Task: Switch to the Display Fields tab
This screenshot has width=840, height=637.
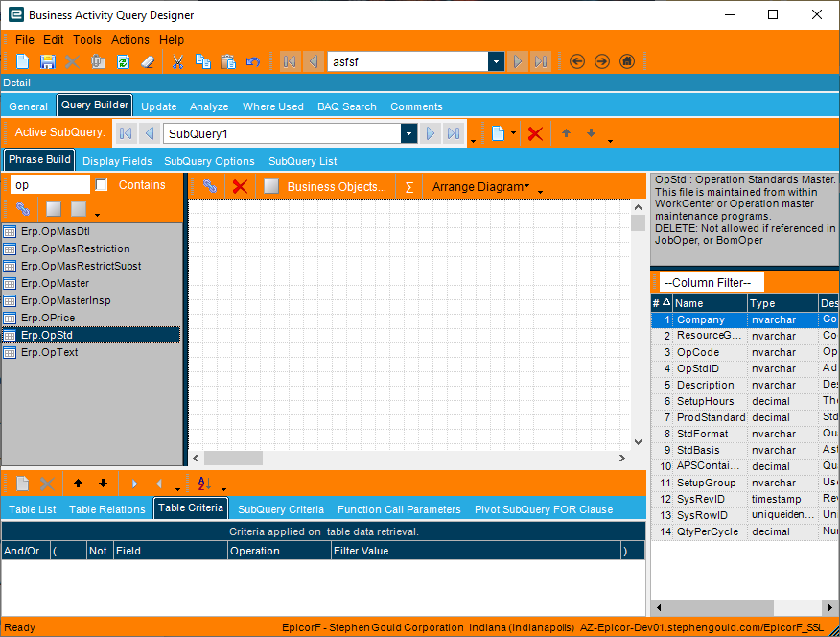Action: click(x=117, y=161)
